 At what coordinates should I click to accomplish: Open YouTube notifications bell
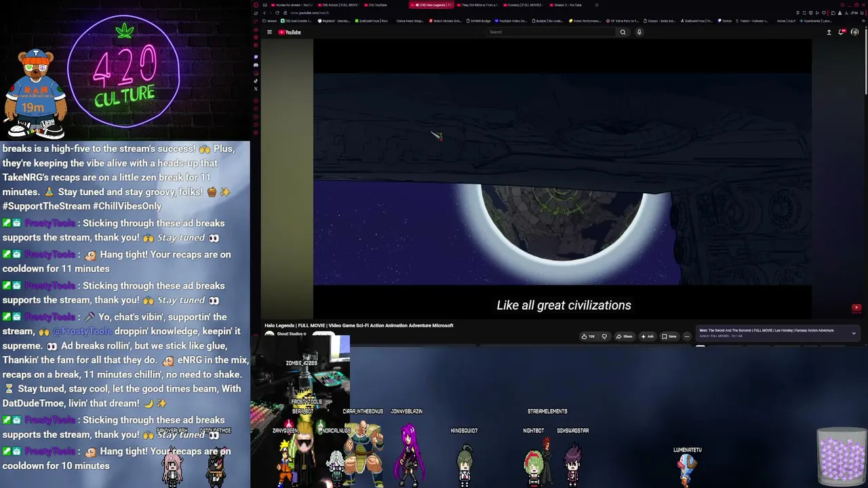[842, 32]
